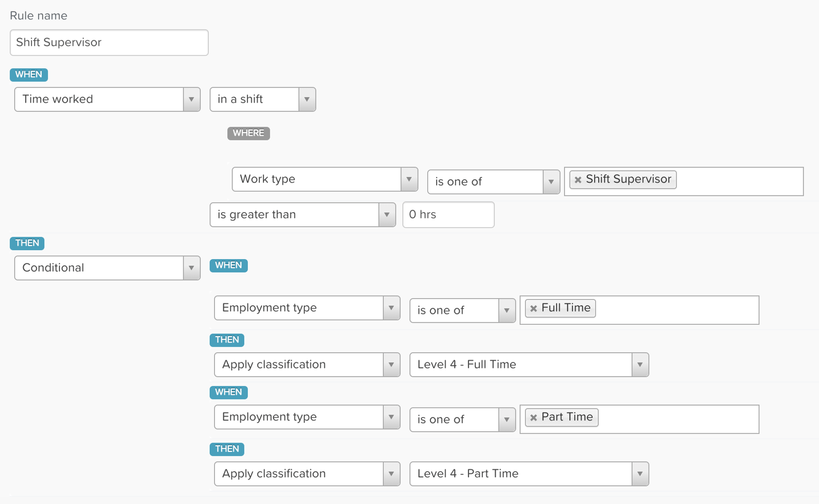The width and height of the screenshot is (819, 504).
Task: Expand the "is one of" operator next to Work type
Action: point(550,182)
